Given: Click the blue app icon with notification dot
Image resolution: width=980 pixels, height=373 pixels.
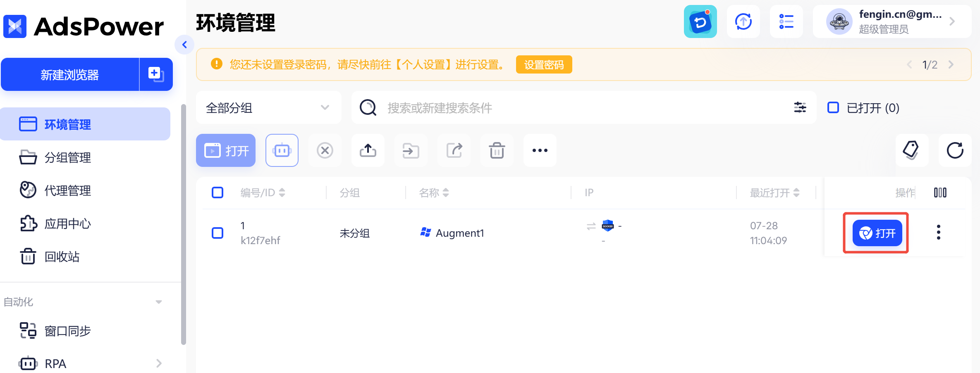Looking at the screenshot, I should pos(700,21).
